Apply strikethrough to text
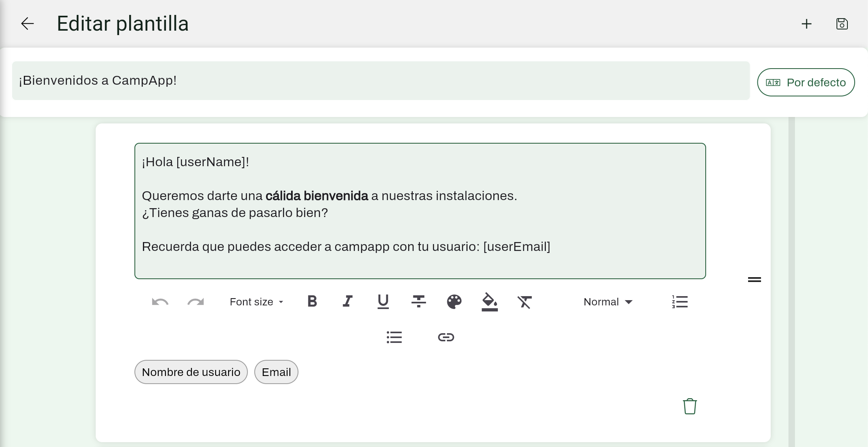The width and height of the screenshot is (868, 447). click(x=419, y=301)
